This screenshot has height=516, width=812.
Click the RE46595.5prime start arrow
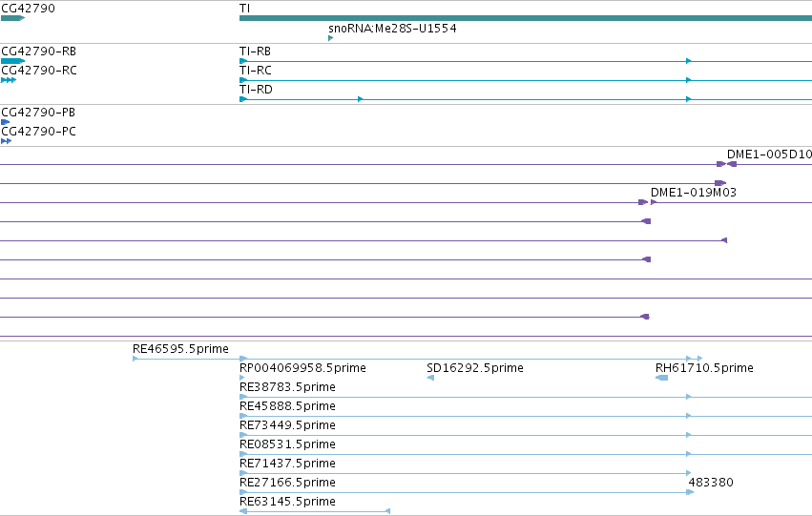click(135, 359)
